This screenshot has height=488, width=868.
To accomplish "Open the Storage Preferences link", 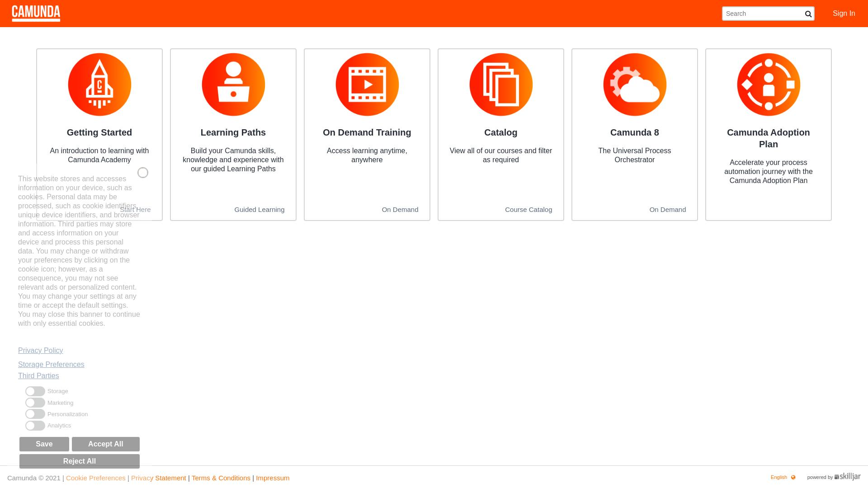I will pyautogui.click(x=51, y=365).
